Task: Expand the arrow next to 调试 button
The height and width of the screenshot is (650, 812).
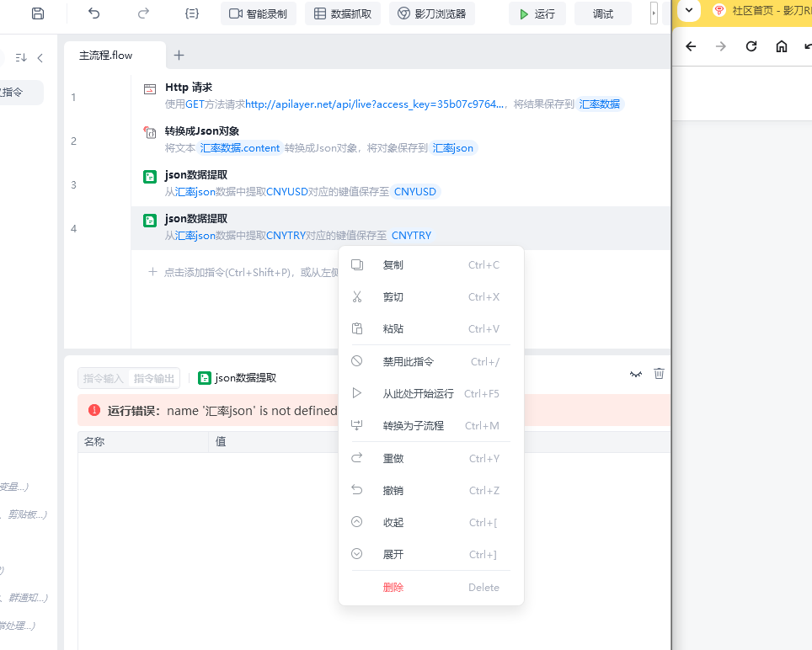Action: 654,13
